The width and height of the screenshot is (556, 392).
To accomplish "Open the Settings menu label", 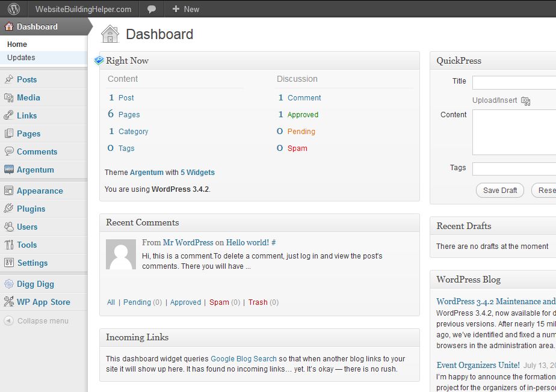I will click(x=32, y=263).
